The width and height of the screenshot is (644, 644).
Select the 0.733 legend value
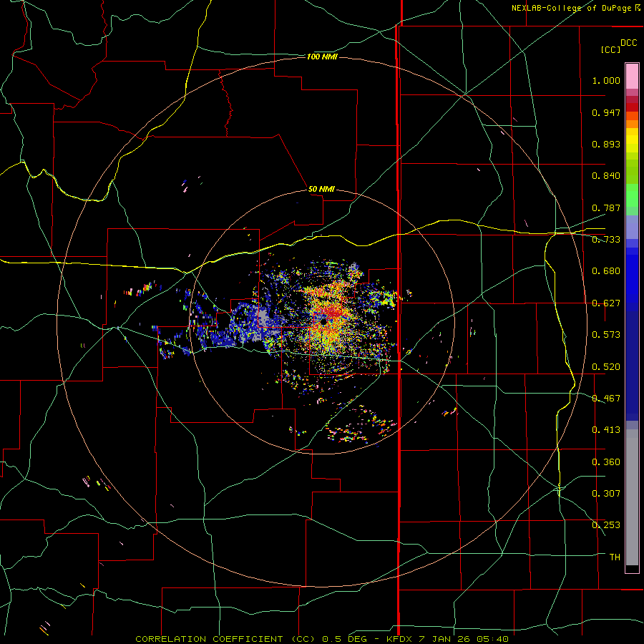[606, 240]
